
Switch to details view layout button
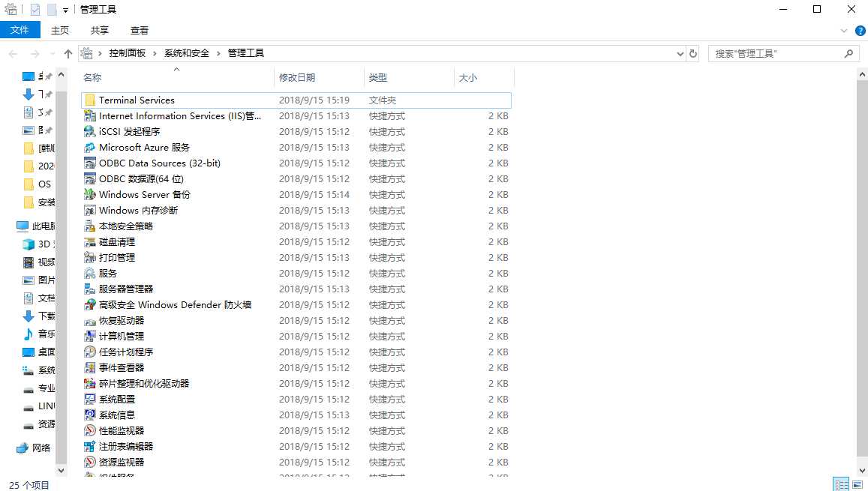pyautogui.click(x=842, y=485)
